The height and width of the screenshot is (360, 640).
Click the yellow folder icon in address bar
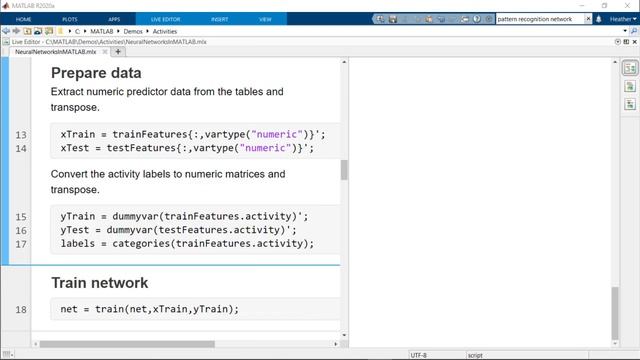[x=61, y=31]
